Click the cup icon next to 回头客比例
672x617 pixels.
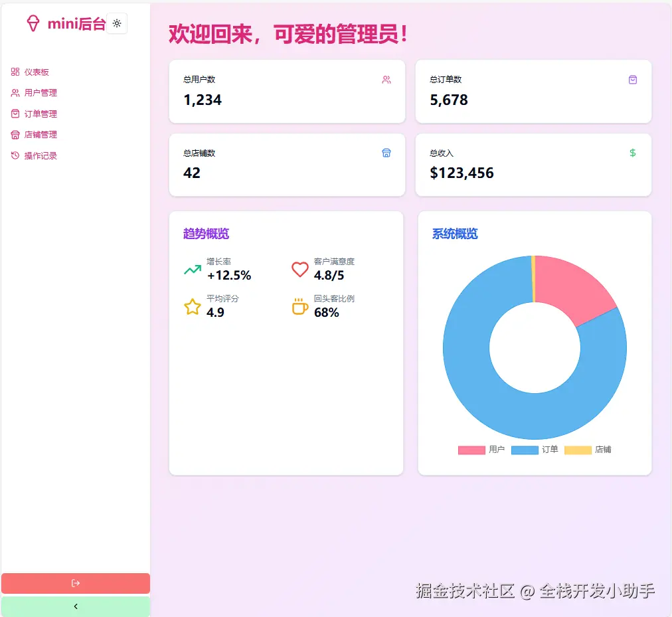[x=299, y=307]
